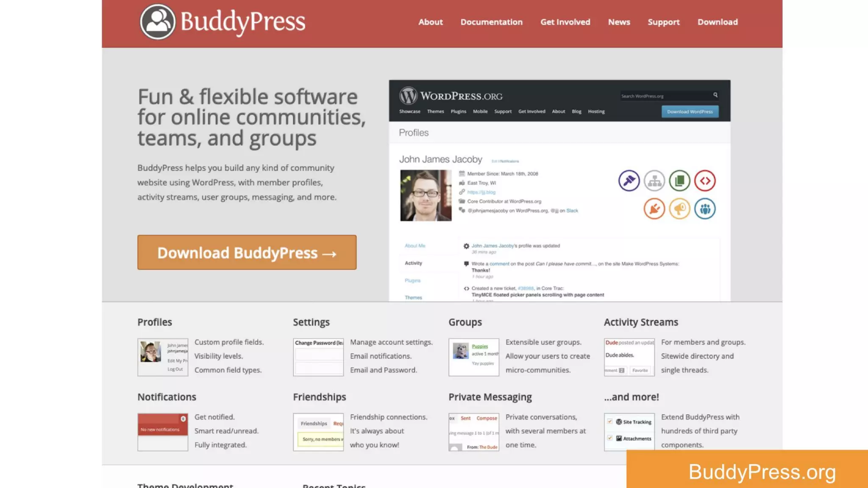Click the red code brackets badge
This screenshot has width=868, height=488.
pos(705,181)
